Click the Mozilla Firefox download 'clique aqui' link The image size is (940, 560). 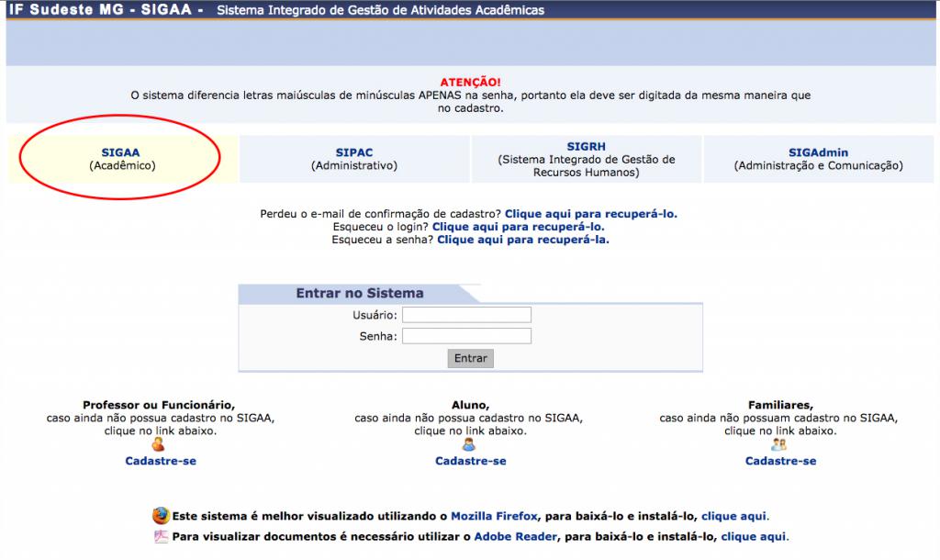click(x=734, y=517)
